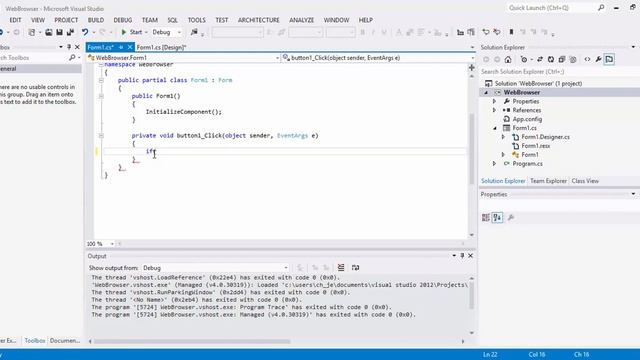
Task: Click the Start debugging play button
Action: coord(124,32)
